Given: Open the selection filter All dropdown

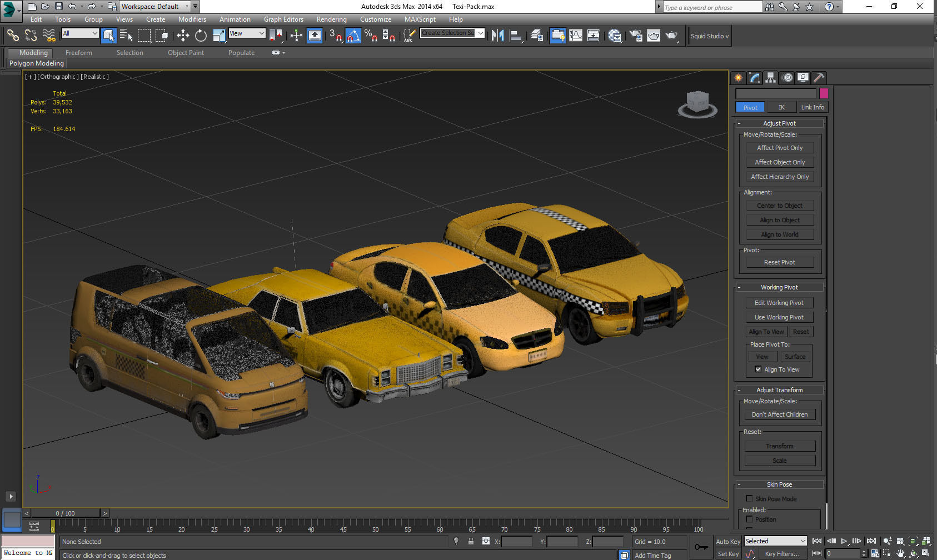Looking at the screenshot, I should pos(80,33).
